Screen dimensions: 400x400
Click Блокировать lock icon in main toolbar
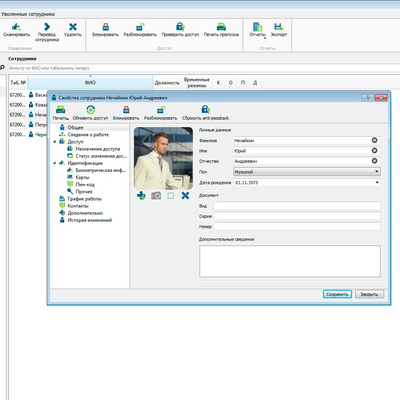click(105, 27)
